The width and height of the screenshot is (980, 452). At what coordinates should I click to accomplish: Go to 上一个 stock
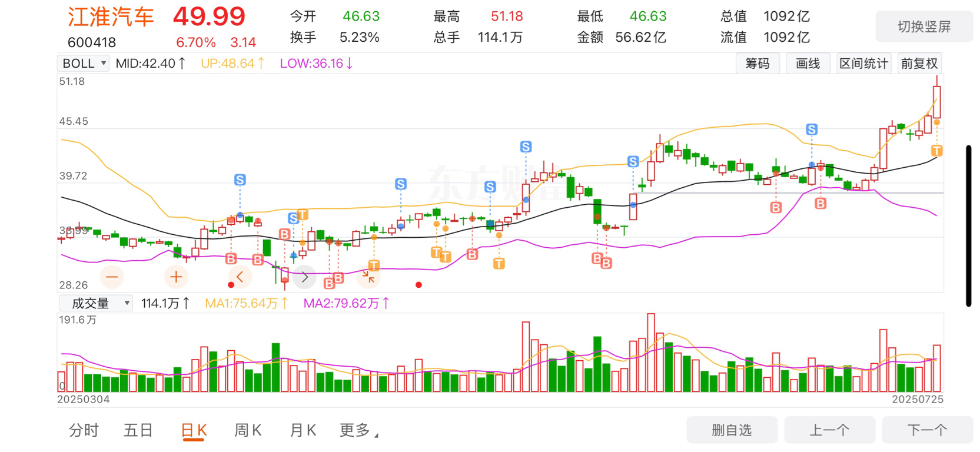coord(829,430)
